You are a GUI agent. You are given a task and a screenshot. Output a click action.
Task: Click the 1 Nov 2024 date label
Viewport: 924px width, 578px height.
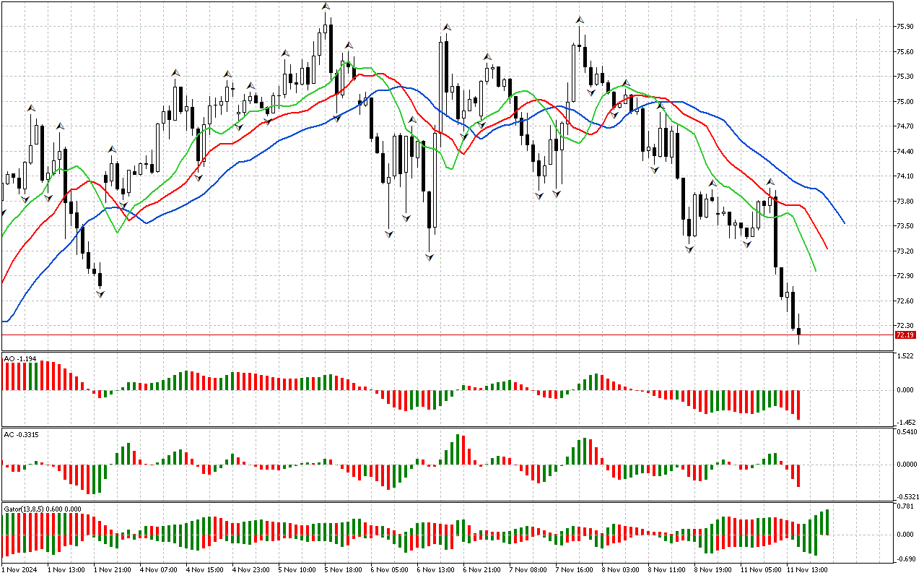[x=18, y=570]
